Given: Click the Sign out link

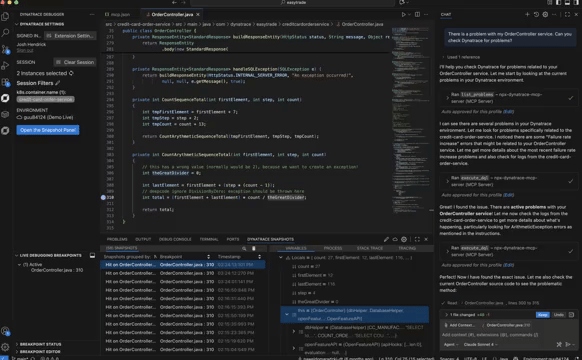Looking at the screenshot, I should [25, 50].
